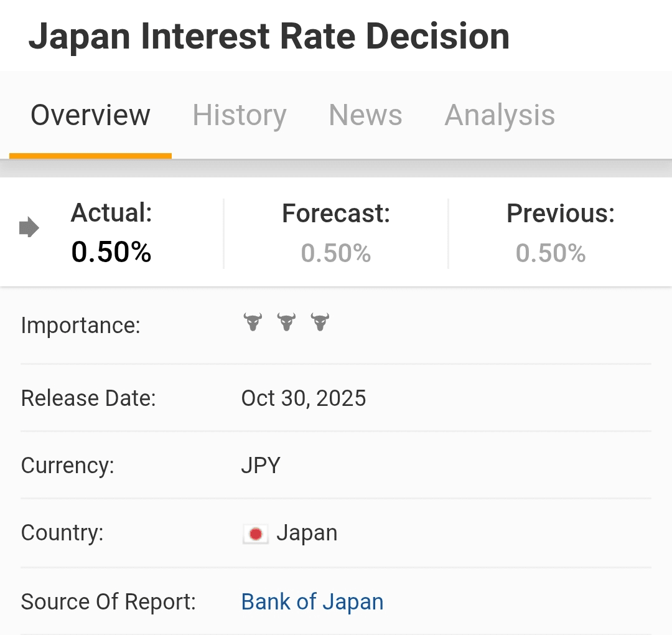Click the gray arrow icon beside Actual
The image size is (672, 635).
[29, 227]
